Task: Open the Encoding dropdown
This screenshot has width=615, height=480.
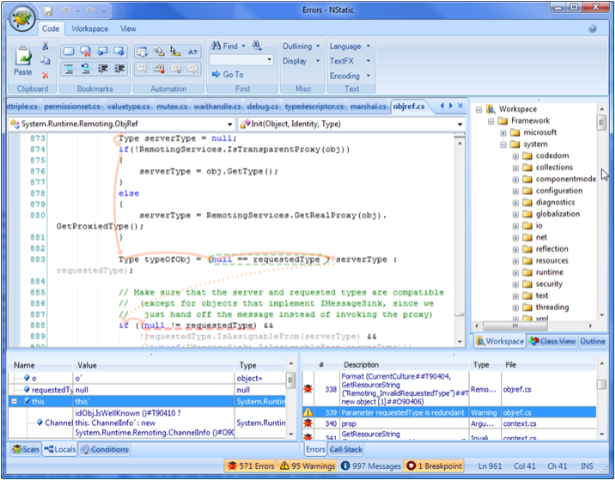Action: coord(350,76)
